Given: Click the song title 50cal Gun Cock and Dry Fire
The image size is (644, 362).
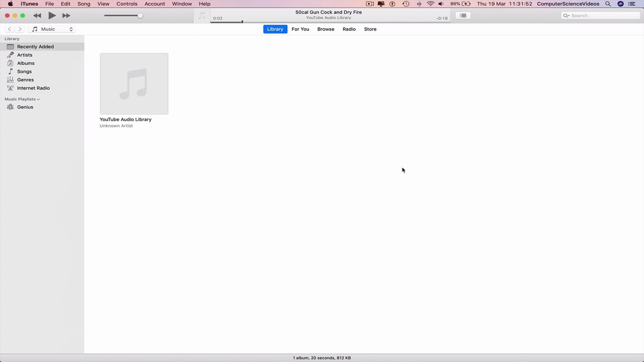Looking at the screenshot, I should pos(329,12).
